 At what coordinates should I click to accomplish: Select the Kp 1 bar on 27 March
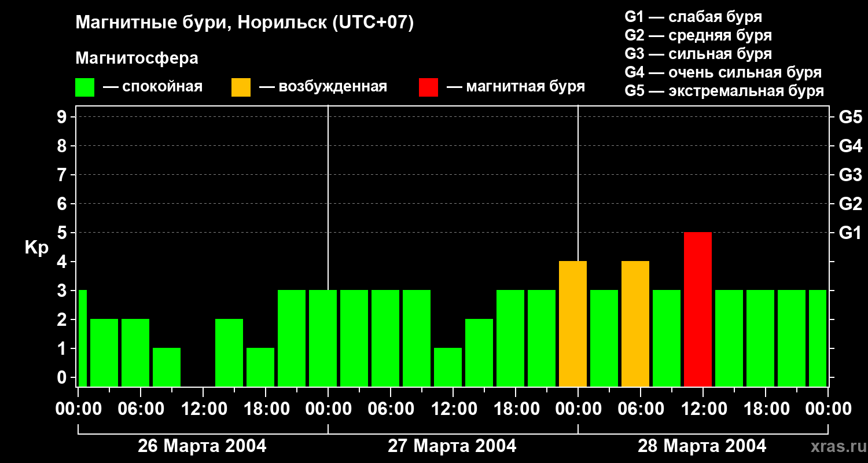(x=448, y=367)
